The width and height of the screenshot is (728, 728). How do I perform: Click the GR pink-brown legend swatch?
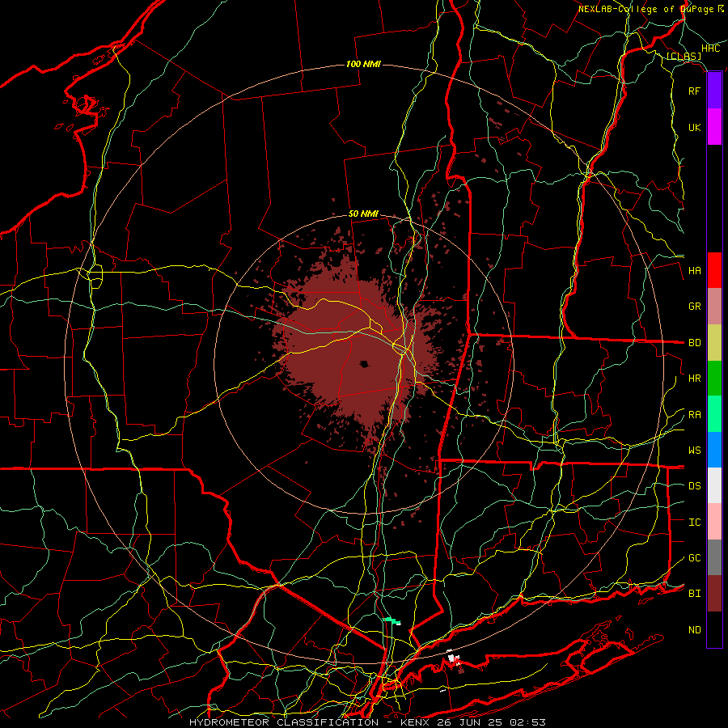click(x=714, y=307)
